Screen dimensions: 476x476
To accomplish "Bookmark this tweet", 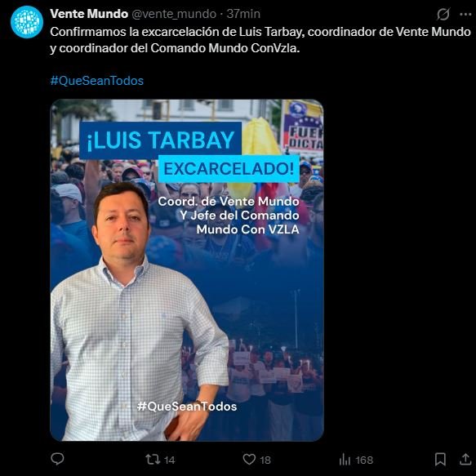I will click(x=440, y=459).
